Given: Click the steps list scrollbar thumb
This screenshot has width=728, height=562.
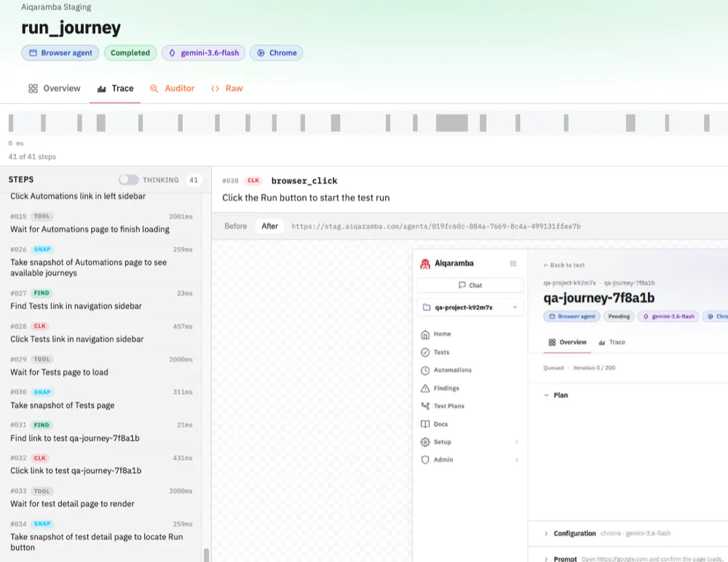Looking at the screenshot, I should coord(206,555).
